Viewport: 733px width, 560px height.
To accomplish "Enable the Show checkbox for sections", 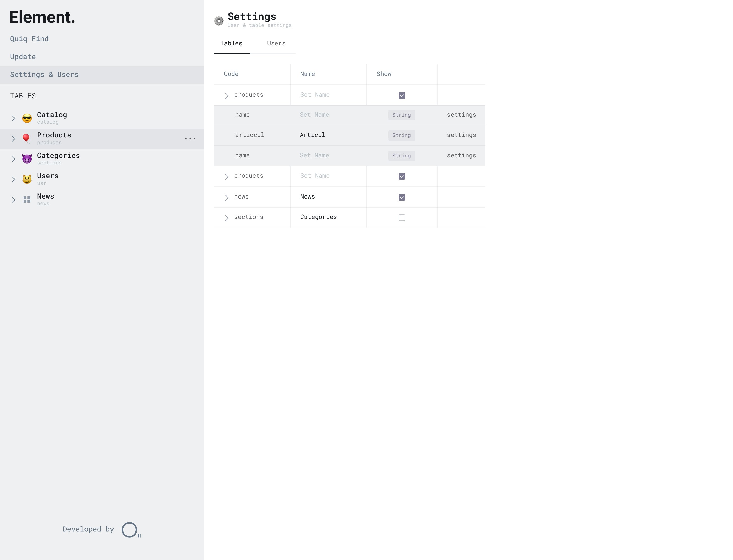I will tap(402, 218).
